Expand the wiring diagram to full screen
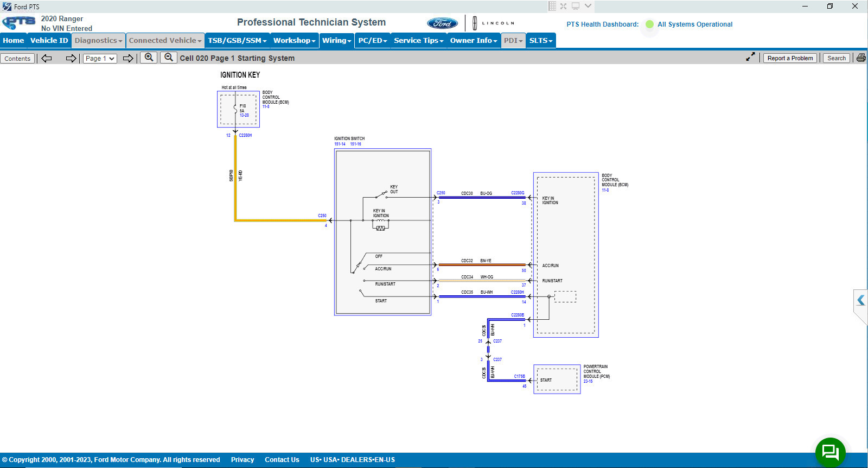Image resolution: width=868 pixels, height=468 pixels. pyautogui.click(x=750, y=57)
